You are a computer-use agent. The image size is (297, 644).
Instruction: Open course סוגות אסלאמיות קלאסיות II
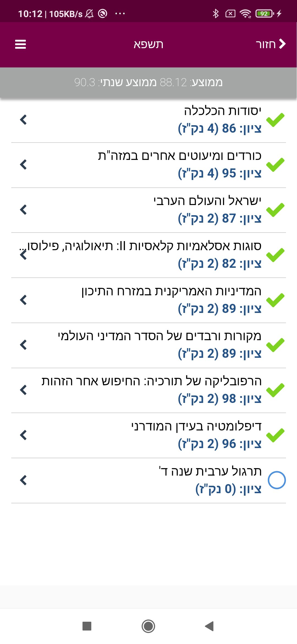click(148, 255)
